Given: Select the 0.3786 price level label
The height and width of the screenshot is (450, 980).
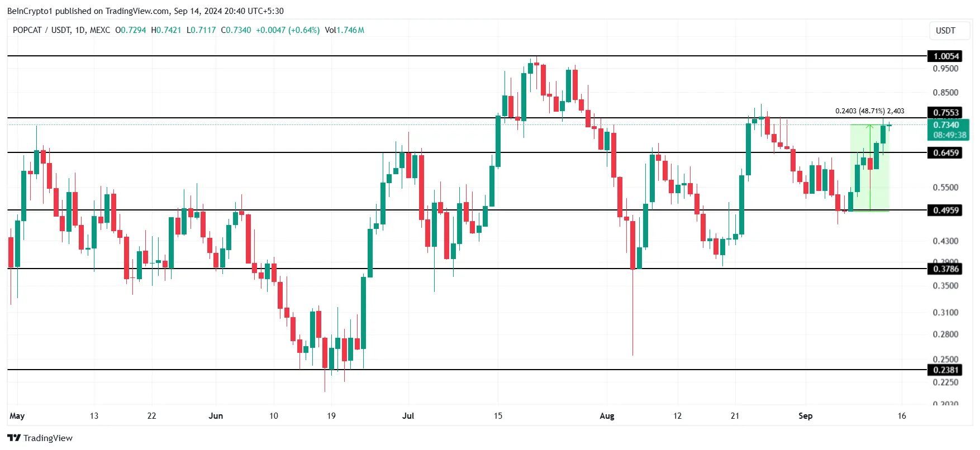Looking at the screenshot, I should pos(945,269).
